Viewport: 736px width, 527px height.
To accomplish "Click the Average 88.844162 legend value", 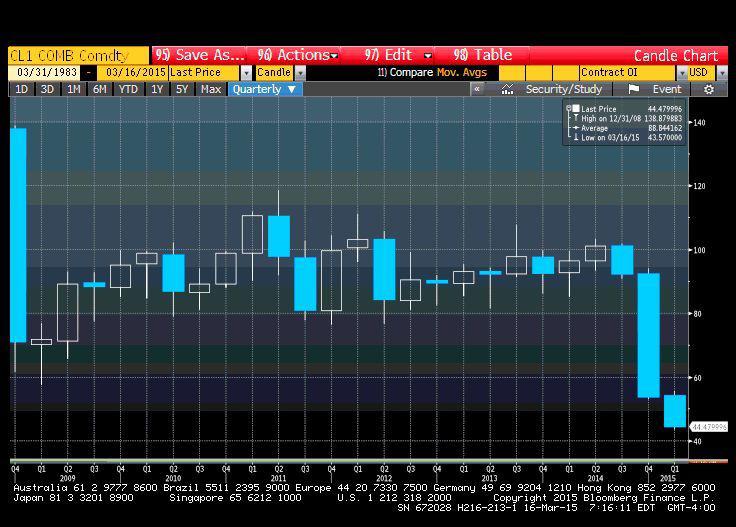I will pos(665,128).
